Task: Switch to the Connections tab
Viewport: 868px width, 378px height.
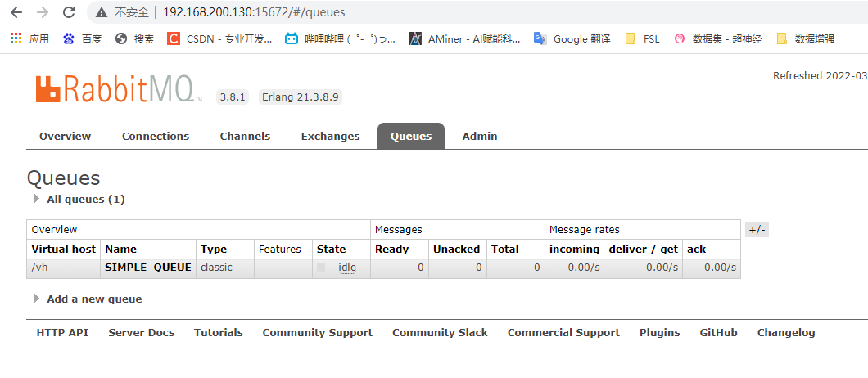Action: coord(156,136)
